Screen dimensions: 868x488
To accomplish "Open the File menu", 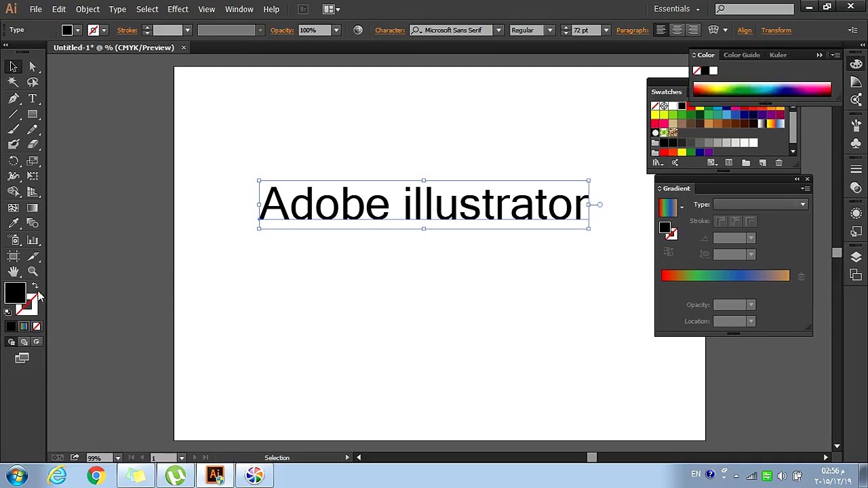I will (35, 9).
